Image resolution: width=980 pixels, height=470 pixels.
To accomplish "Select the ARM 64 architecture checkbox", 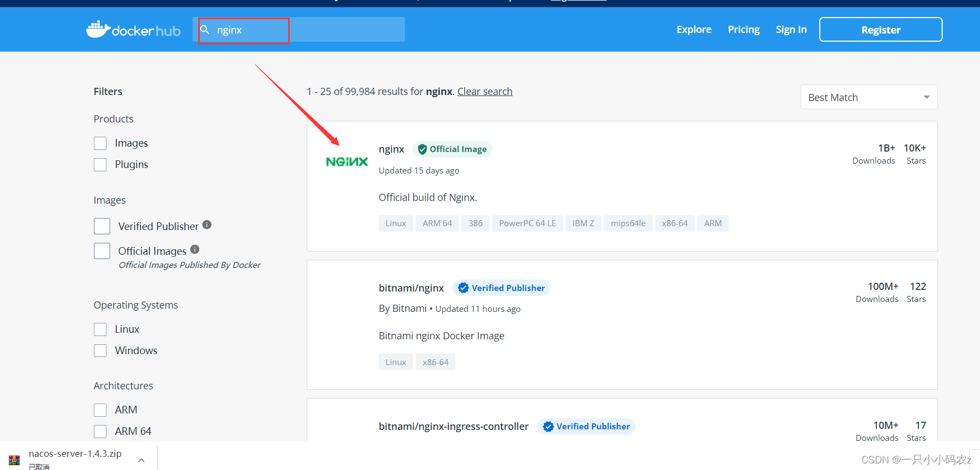I will [x=100, y=432].
